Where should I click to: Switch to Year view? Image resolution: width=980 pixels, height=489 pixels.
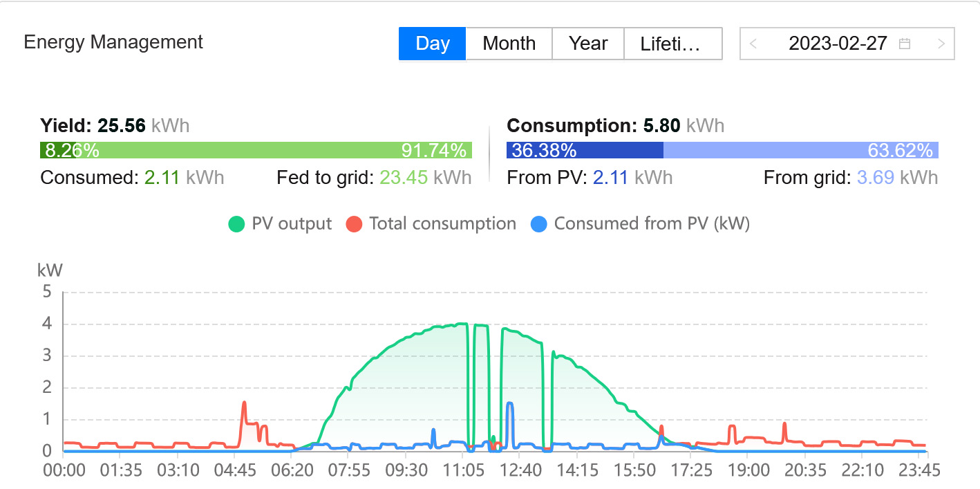point(588,44)
